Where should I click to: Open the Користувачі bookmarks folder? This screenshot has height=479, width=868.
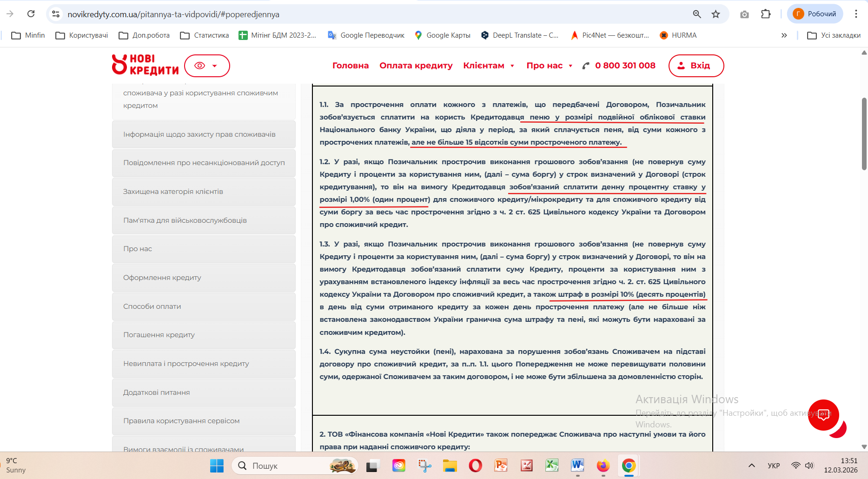[82, 35]
